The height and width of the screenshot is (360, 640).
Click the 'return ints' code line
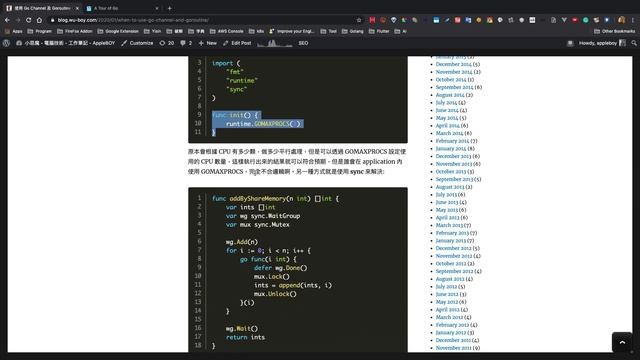[x=245, y=337]
